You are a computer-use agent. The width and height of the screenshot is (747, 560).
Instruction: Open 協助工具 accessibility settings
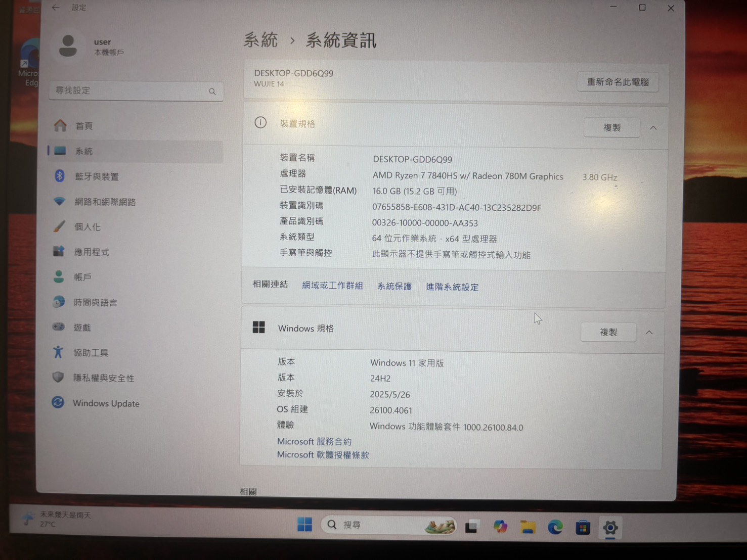[x=135, y=353]
